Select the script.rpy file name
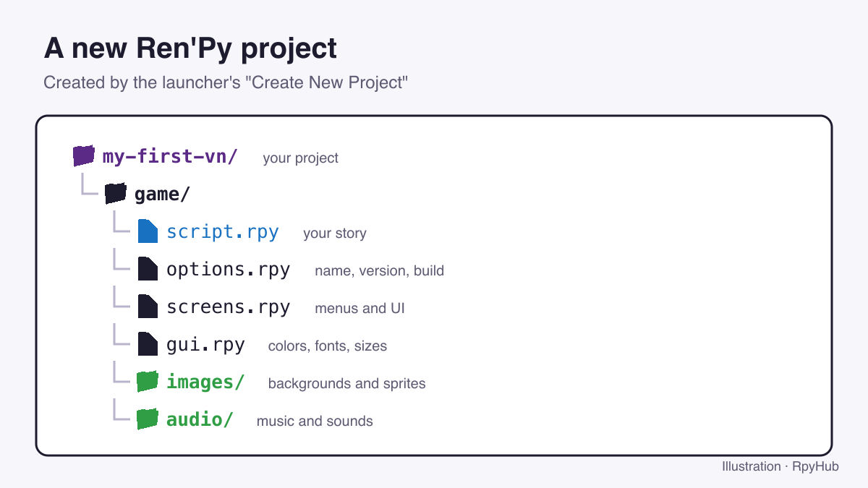 223,231
